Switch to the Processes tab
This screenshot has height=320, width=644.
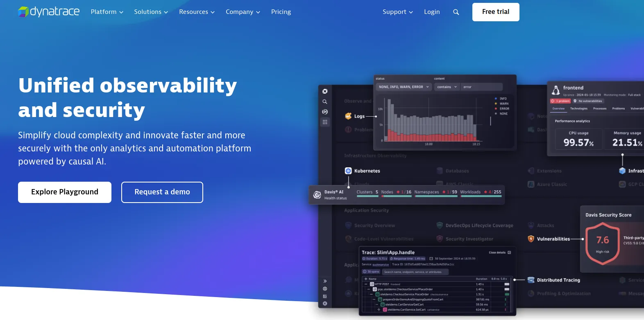[600, 108]
